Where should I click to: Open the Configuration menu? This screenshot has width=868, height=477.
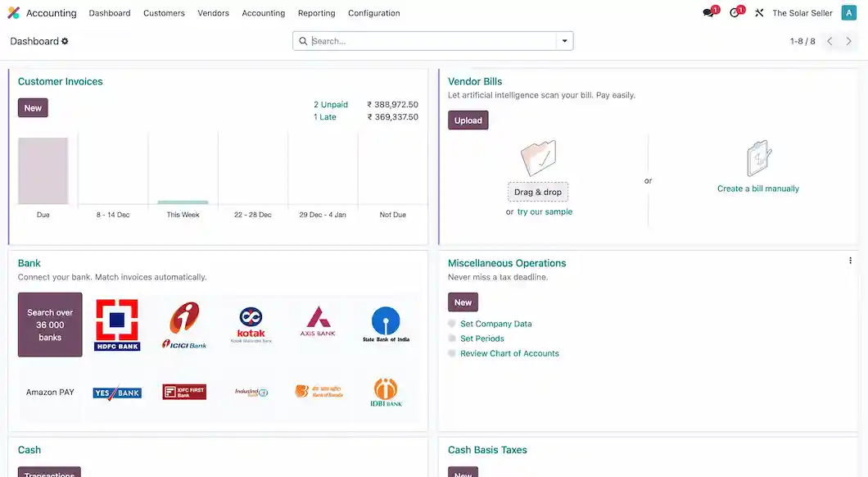373,13
